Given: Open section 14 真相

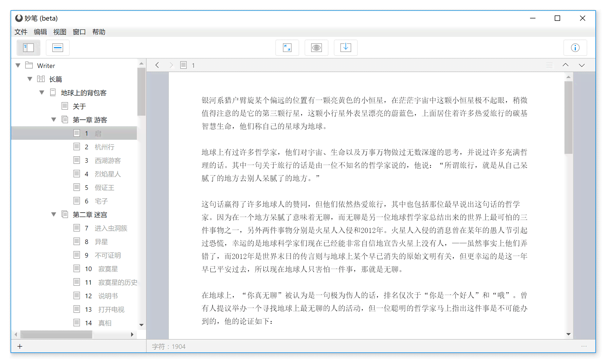Looking at the screenshot, I should coord(74,323).
